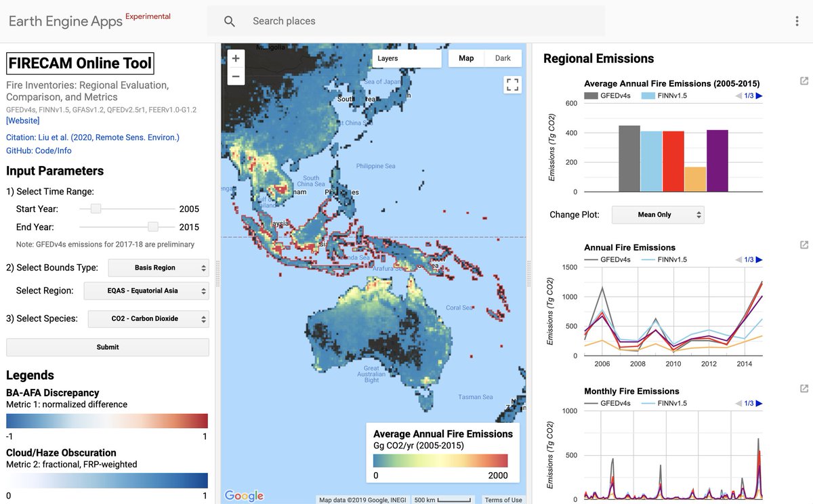813x504 pixels.
Task: Click the GFEDv4s gray bar
Action: [x=629, y=159]
